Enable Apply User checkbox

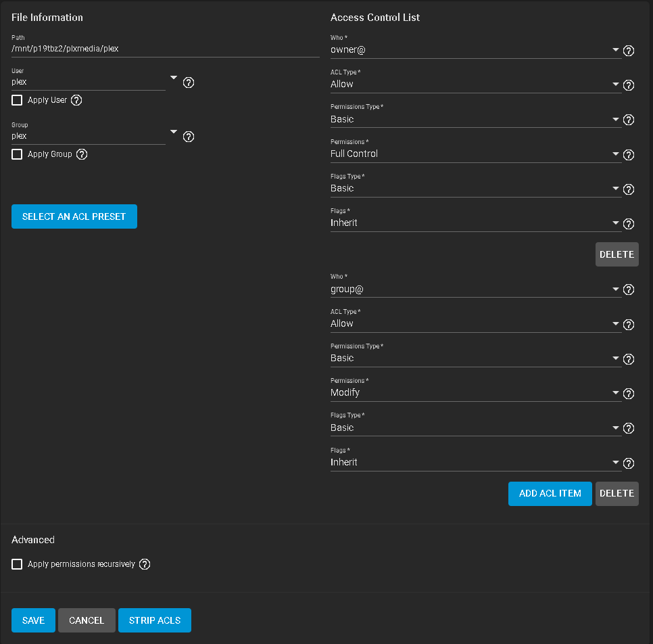17,100
